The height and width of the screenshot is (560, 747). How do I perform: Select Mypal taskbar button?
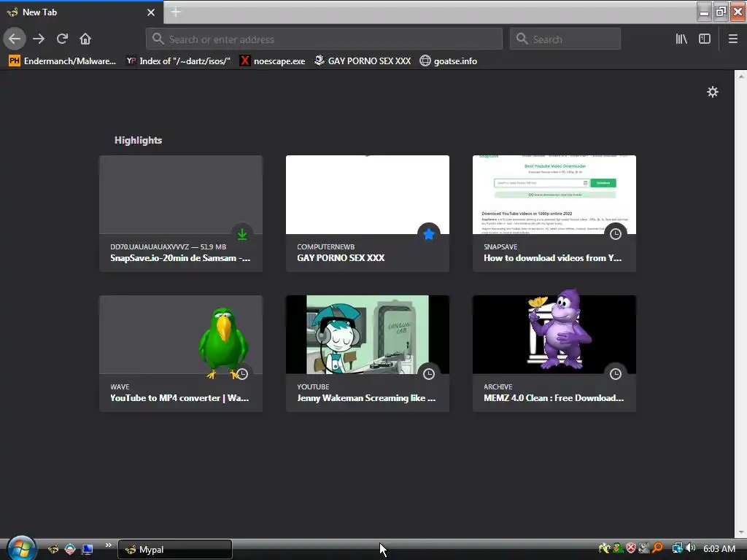(x=175, y=550)
